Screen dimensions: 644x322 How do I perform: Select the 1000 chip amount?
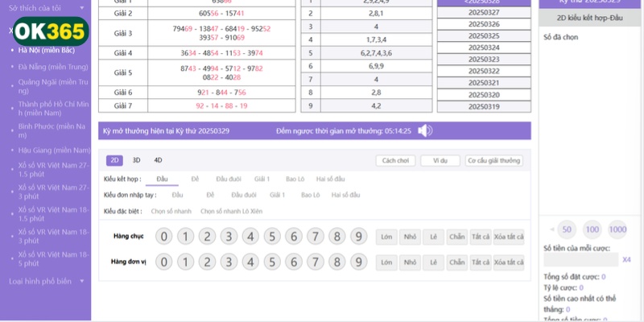(x=617, y=229)
